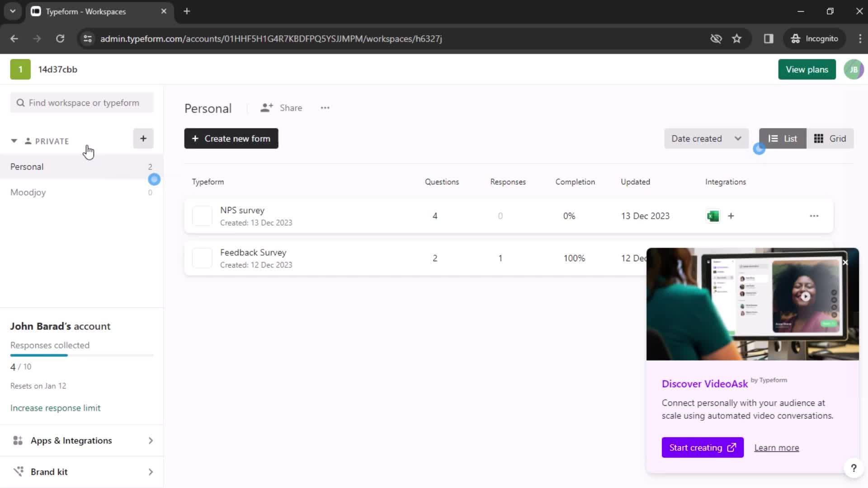The image size is (868, 488).
Task: Select the Moodjoy workspace item
Action: (x=28, y=192)
